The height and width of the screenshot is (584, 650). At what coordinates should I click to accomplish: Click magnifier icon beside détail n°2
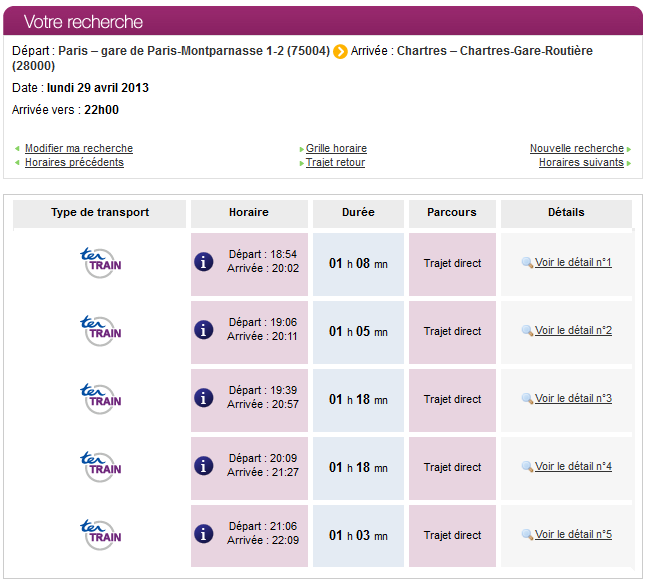(x=527, y=330)
